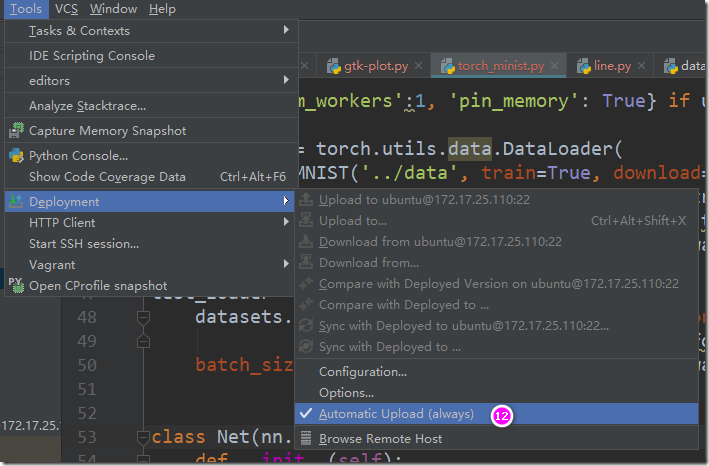Click the batch_siz code text
The width and height of the screenshot is (709, 466).
pyautogui.click(x=244, y=365)
